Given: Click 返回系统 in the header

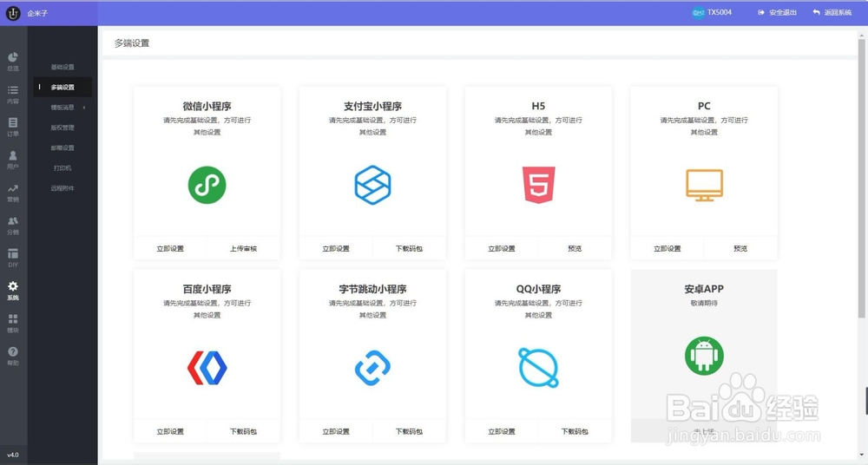Looking at the screenshot, I should click(832, 12).
